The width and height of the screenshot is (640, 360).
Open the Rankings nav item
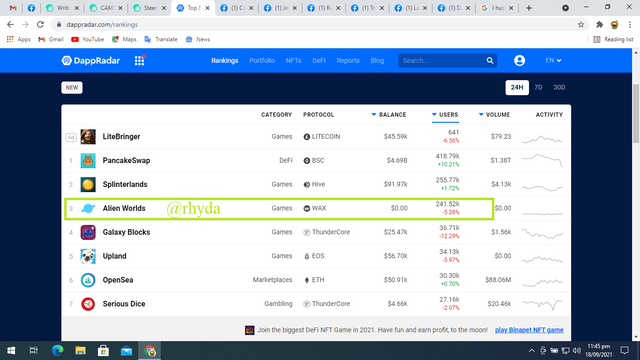click(224, 60)
